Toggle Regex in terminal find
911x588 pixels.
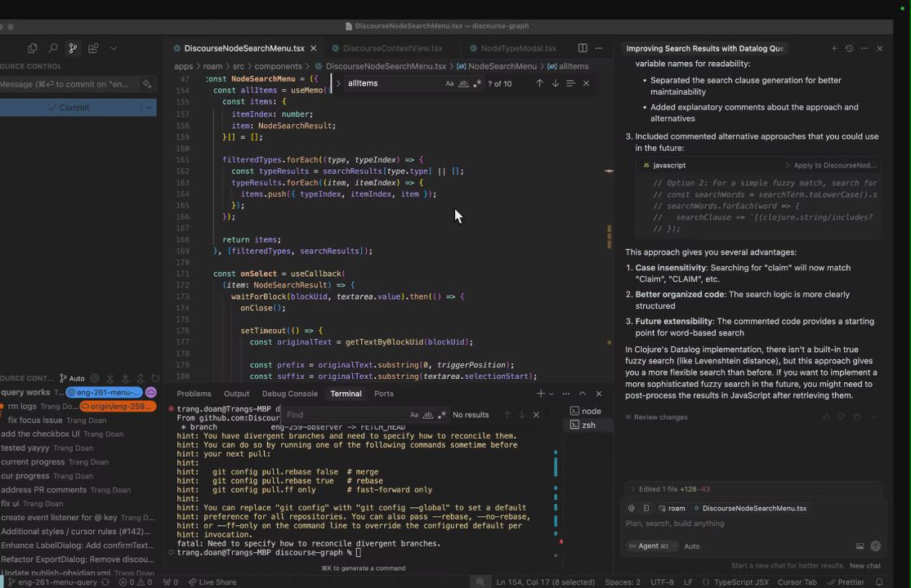pos(442,415)
